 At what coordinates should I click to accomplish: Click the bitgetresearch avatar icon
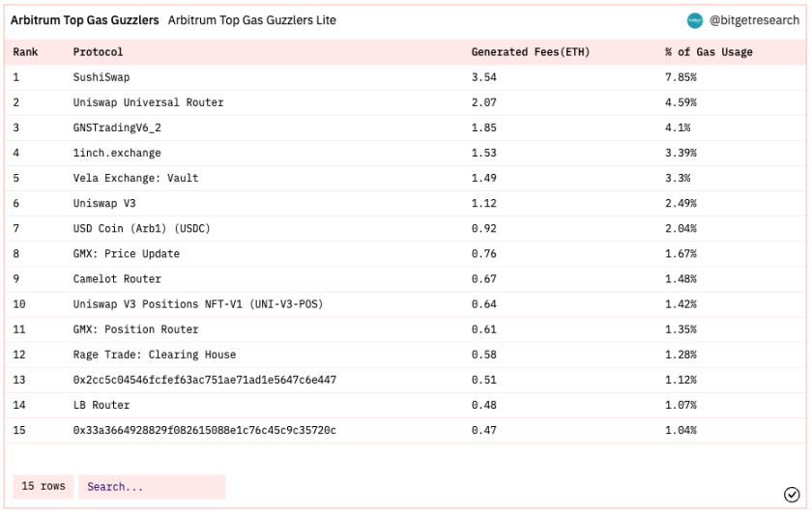694,20
